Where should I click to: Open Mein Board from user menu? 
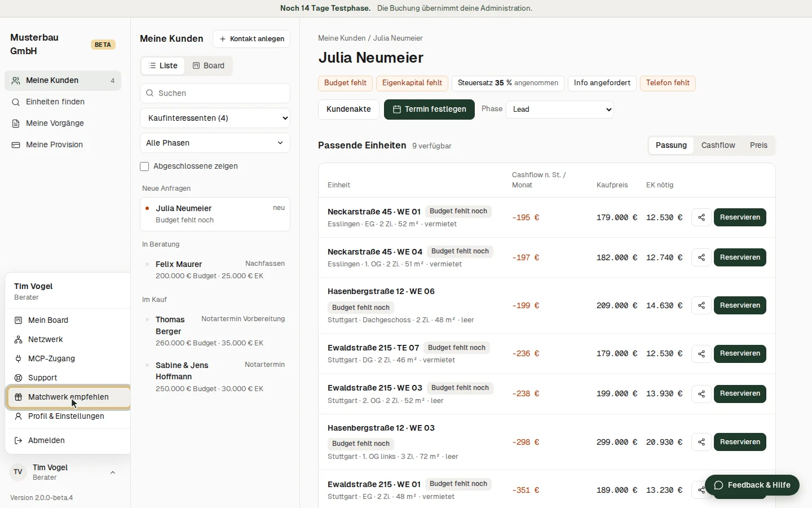(x=68, y=320)
